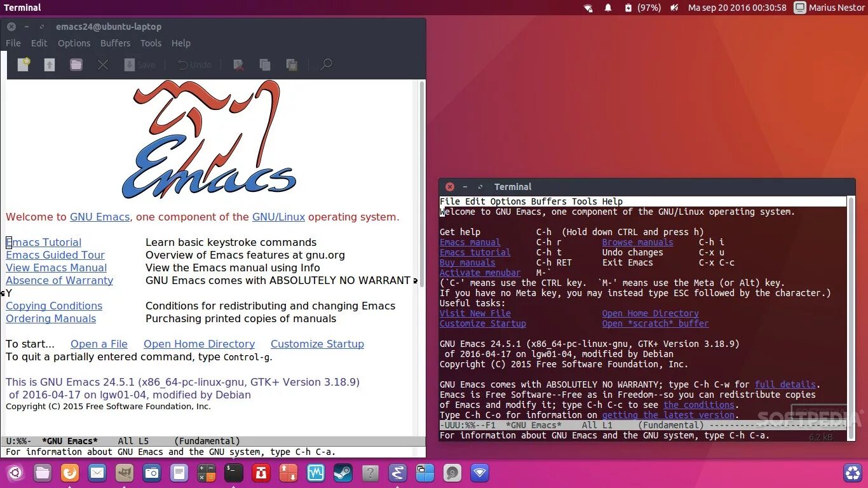Open the Ordering Manuals link

[x=51, y=318]
